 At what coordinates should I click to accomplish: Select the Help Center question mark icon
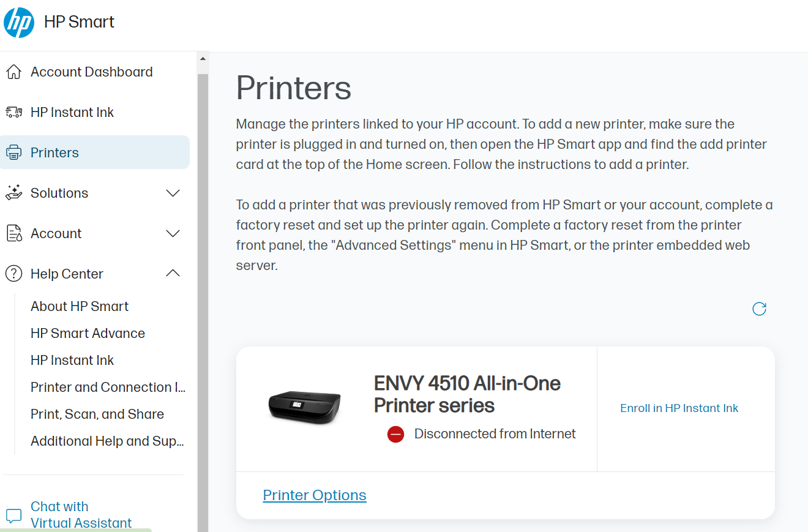click(x=13, y=274)
